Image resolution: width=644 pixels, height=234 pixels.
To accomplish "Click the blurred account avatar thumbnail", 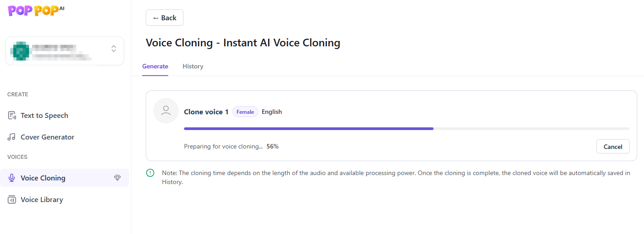I will coord(21,51).
